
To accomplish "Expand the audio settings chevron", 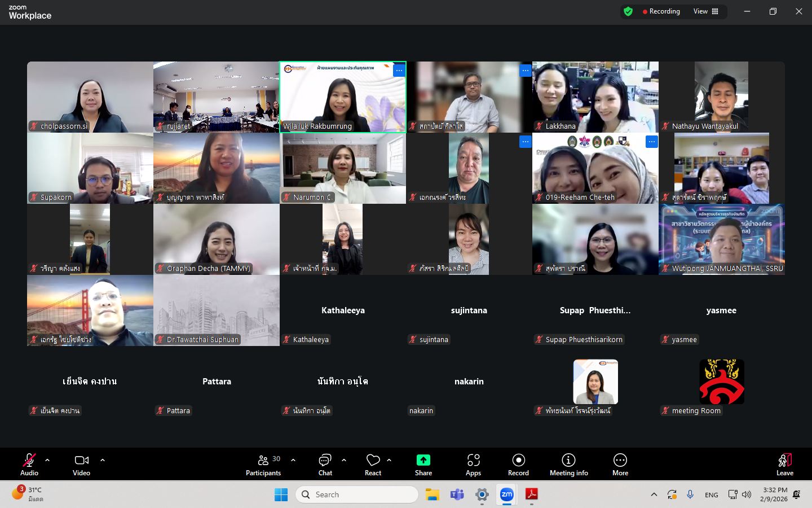I will point(47,460).
